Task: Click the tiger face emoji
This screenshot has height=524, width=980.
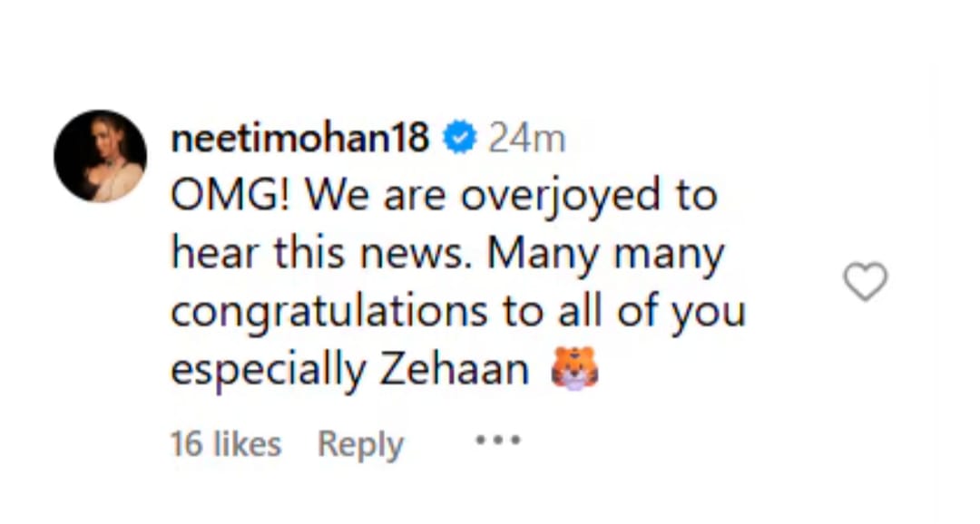Action: click(x=574, y=368)
